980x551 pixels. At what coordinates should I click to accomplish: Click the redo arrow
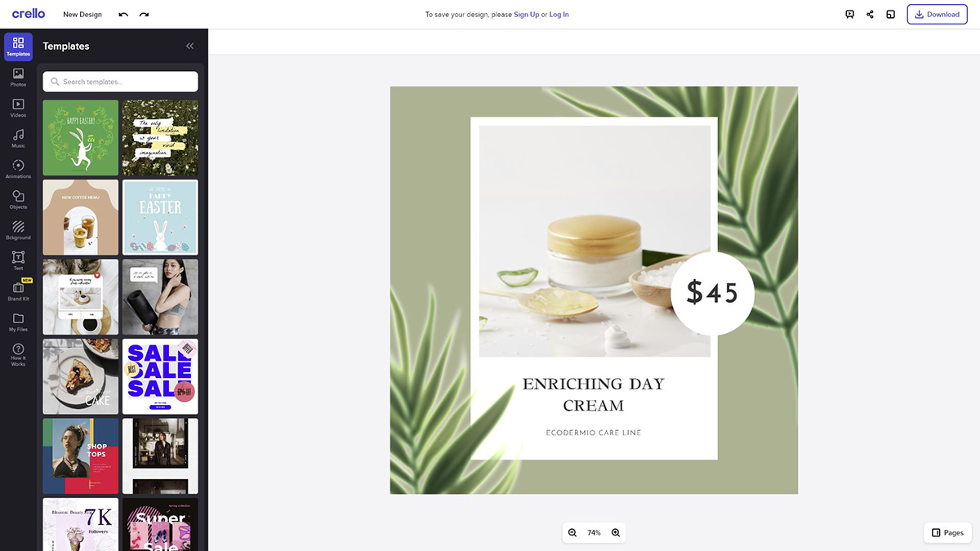pos(145,15)
